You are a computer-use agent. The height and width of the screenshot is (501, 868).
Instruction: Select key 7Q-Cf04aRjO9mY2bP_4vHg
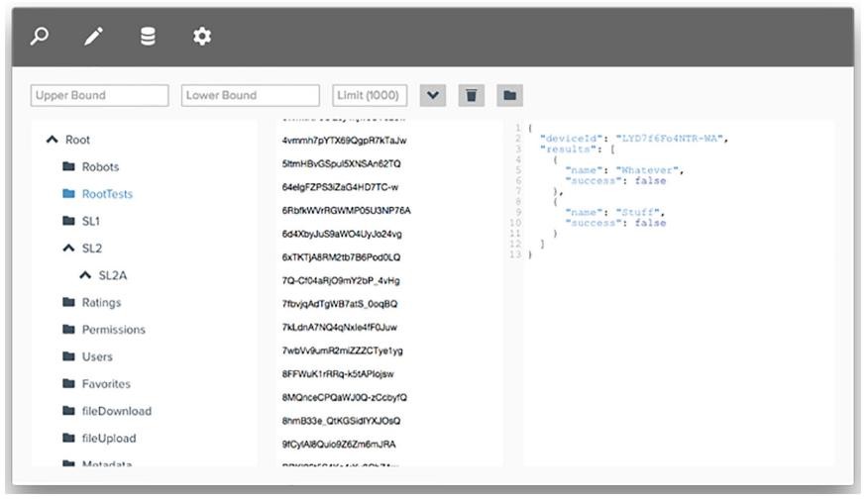(341, 280)
